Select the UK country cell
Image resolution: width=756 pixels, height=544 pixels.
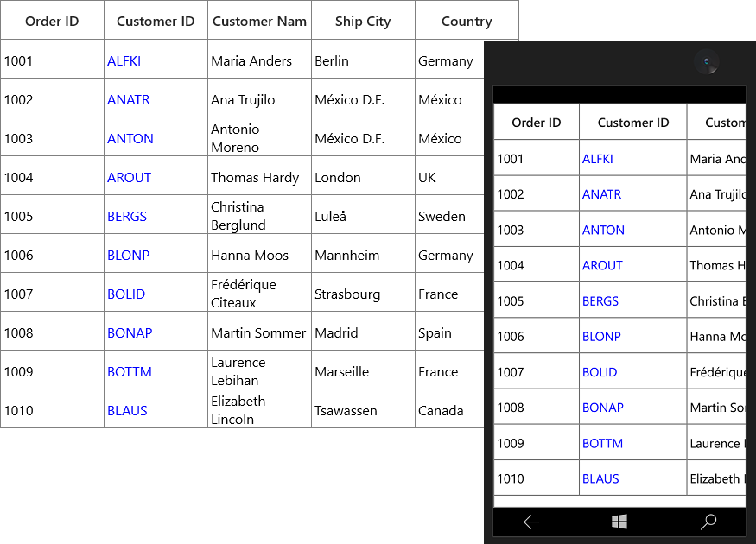click(450, 177)
